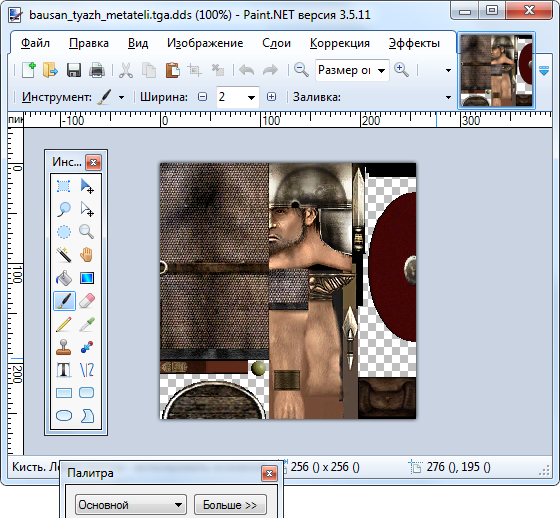The width and height of the screenshot is (560, 518).
Task: Cut the selection with scissors icon
Action: pyautogui.click(x=126, y=70)
